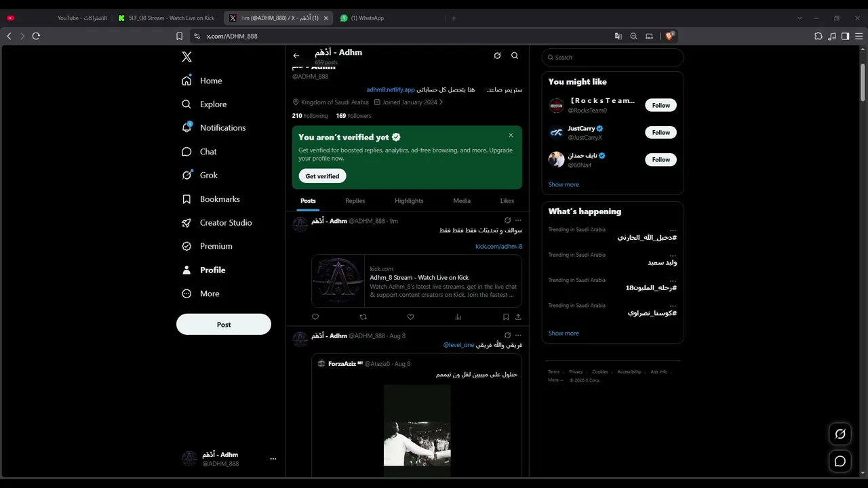This screenshot has width=868, height=488.
Task: Follow the JustCarry account
Action: [660, 132]
